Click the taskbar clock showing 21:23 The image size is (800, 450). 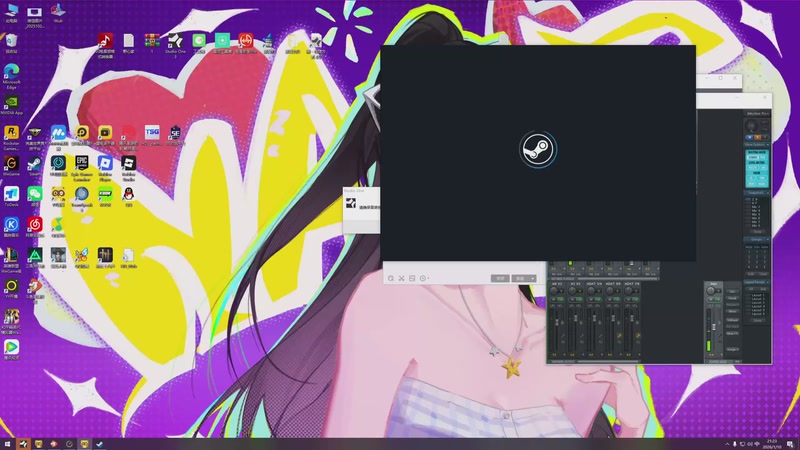point(771,444)
